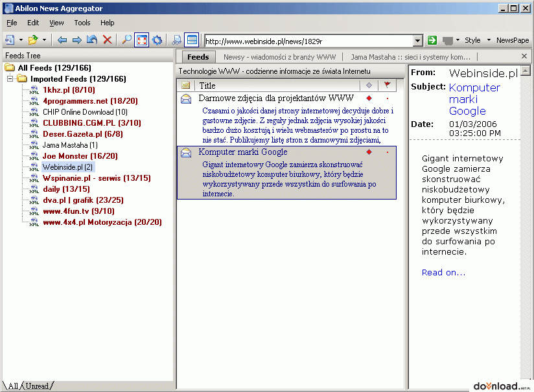Sort by the diamond column header

[369, 86]
